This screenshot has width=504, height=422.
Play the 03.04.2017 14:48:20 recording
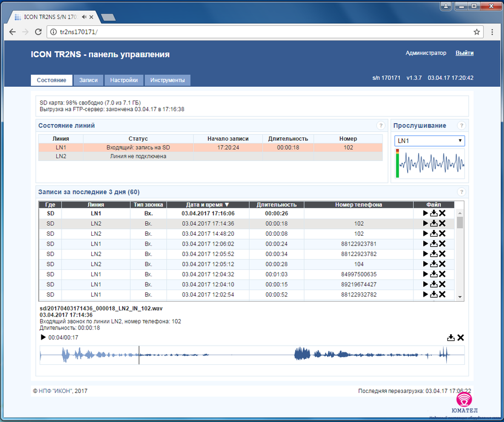pos(425,234)
